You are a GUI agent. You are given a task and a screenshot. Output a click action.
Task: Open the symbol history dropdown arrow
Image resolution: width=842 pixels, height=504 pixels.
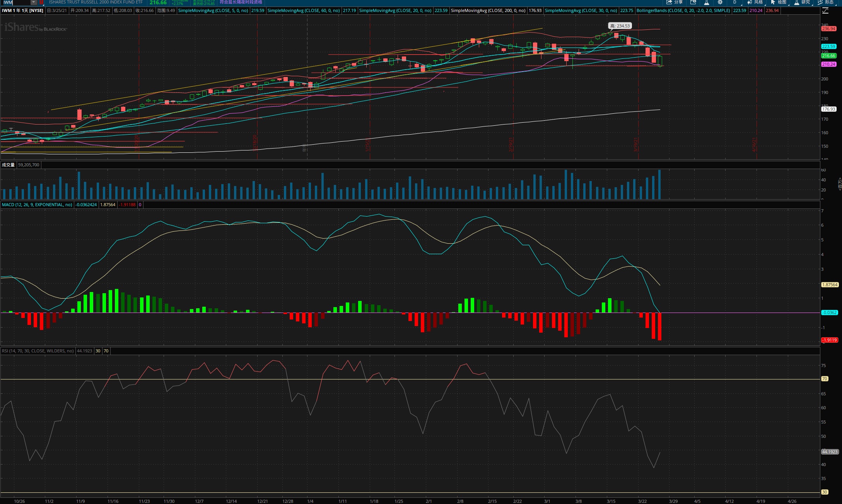pyautogui.click(x=34, y=2)
